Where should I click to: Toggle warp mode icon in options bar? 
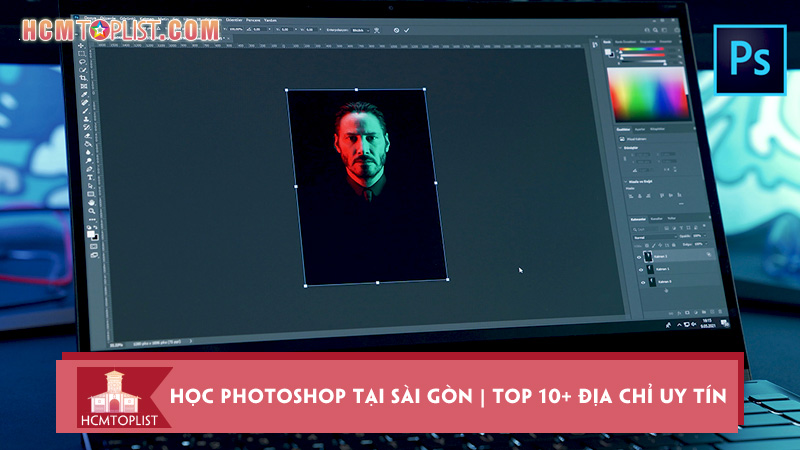377,30
